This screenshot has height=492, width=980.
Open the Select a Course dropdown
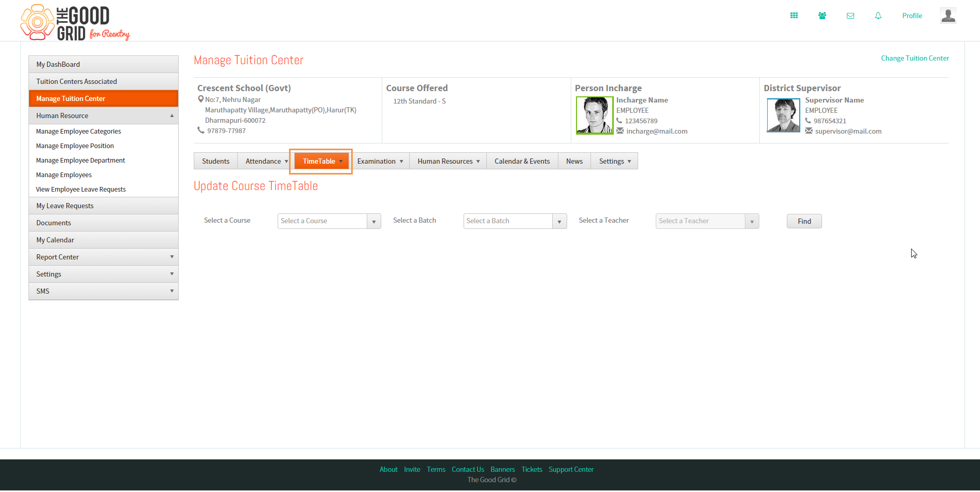pos(329,221)
